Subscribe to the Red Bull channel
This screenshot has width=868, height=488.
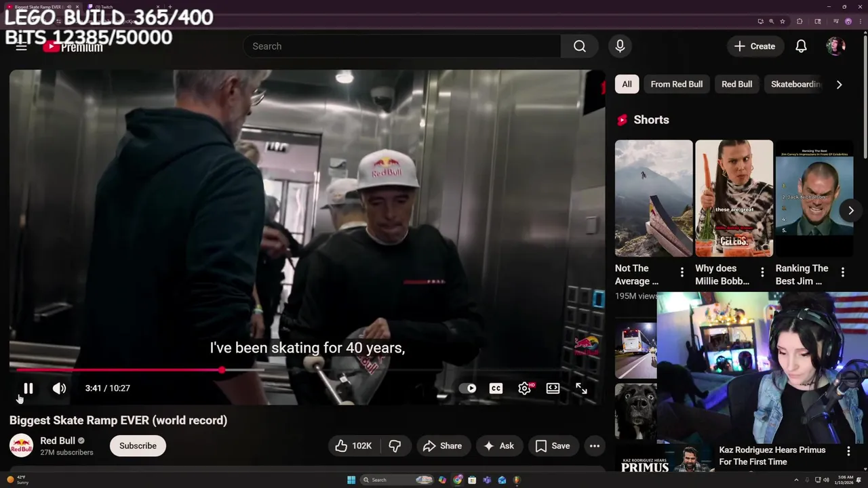point(138,445)
